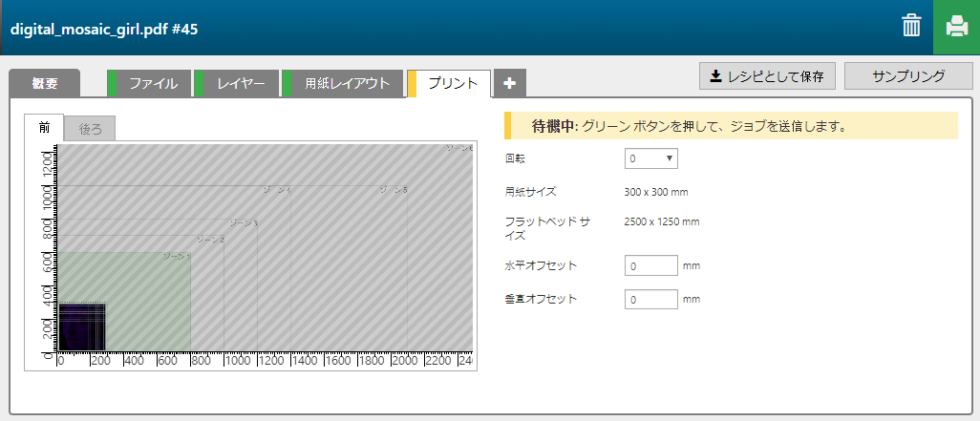Select the dark image thumbnail on flatbed preview

[82, 326]
